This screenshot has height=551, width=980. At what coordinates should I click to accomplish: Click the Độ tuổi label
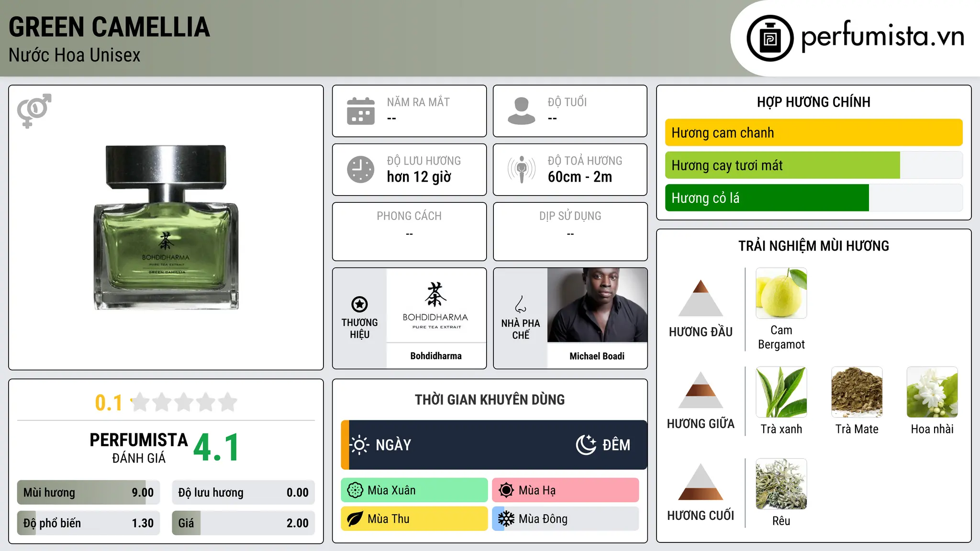(x=567, y=102)
